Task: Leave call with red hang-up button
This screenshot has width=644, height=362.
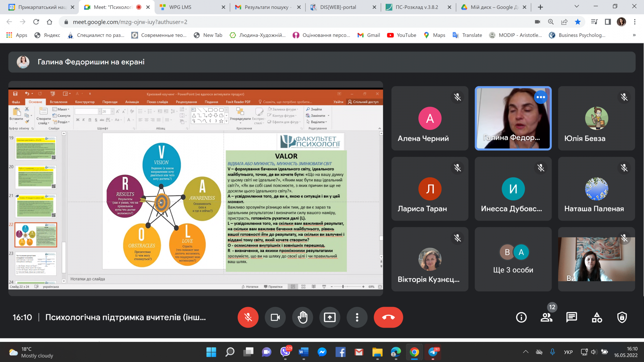Action: click(x=388, y=317)
